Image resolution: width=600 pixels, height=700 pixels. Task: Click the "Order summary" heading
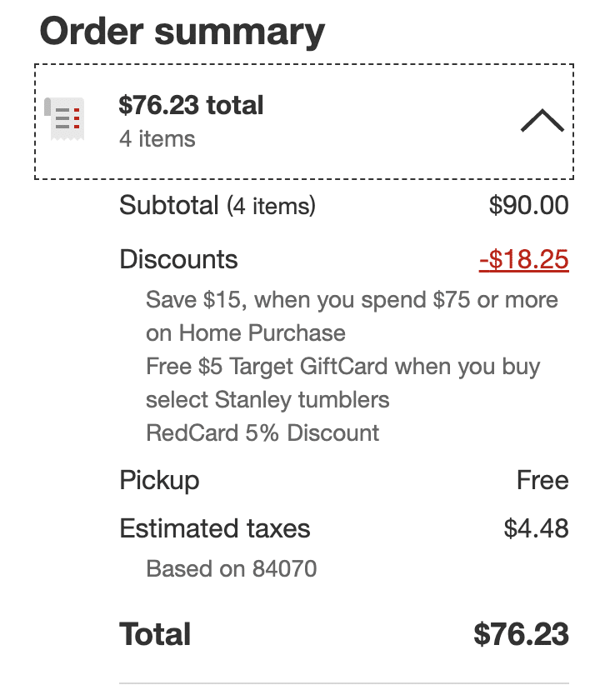point(182,32)
